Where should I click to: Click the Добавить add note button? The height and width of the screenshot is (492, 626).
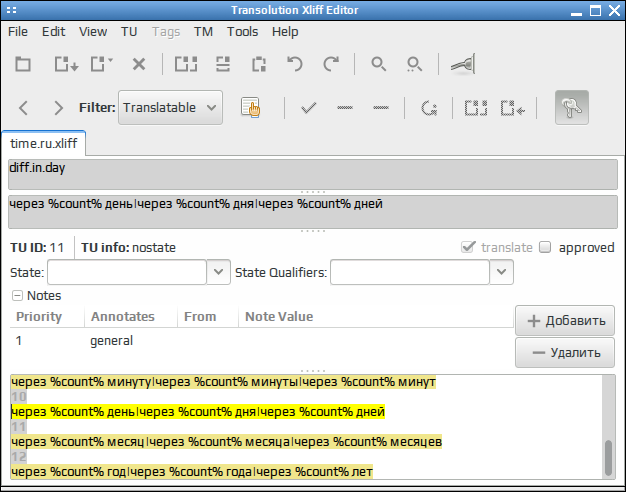tap(565, 320)
